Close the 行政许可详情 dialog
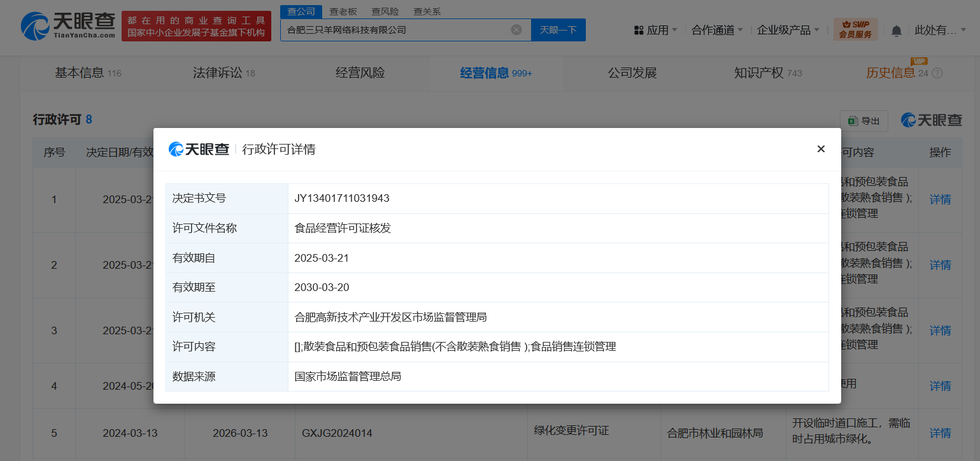Screen dimensions: 980x461 821,149
